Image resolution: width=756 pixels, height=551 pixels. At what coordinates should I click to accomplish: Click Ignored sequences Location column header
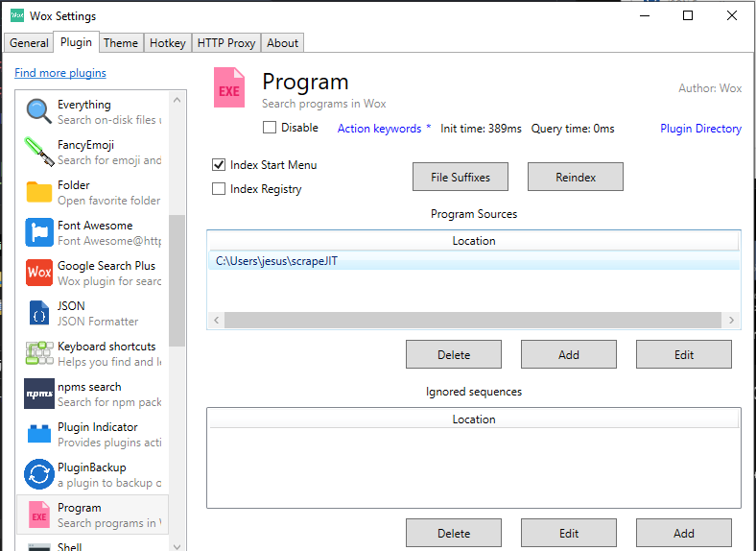474,419
